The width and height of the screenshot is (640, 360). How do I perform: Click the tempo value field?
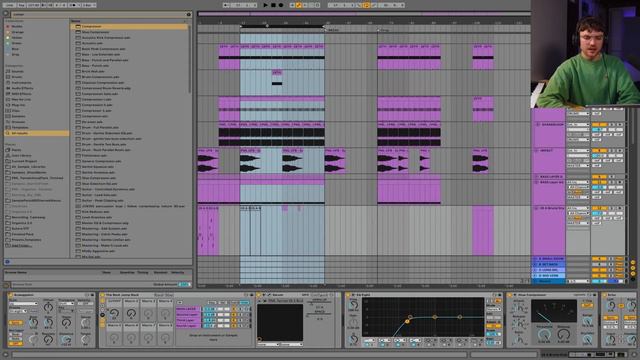coord(33,5)
